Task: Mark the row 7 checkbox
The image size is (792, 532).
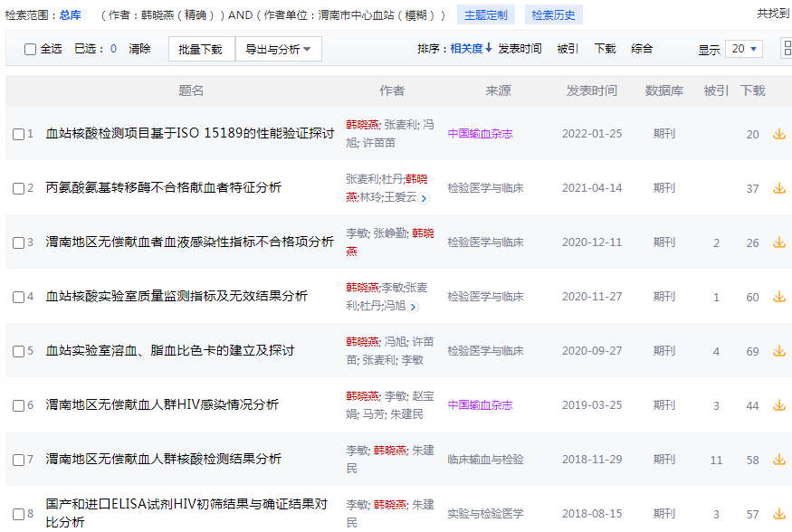Action: coord(19,460)
